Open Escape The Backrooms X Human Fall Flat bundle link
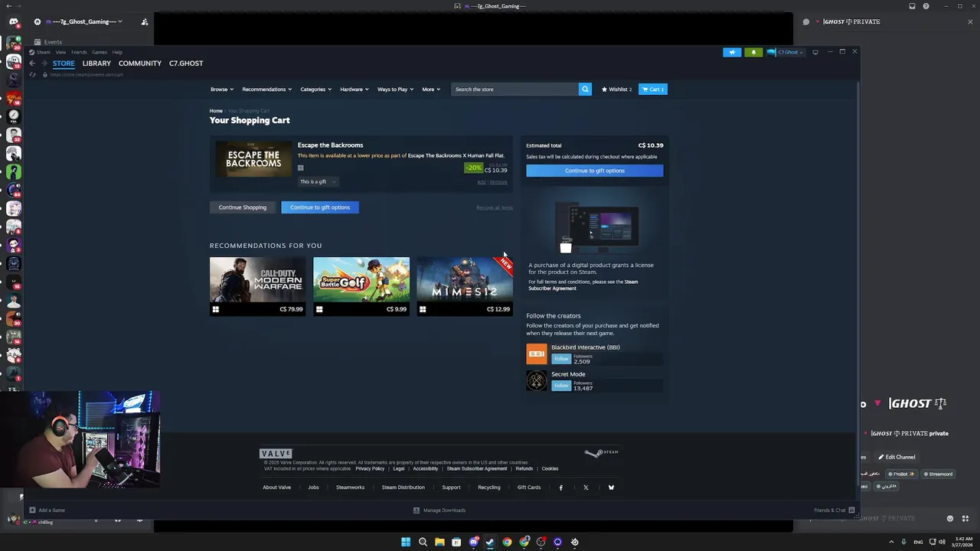The image size is (980, 551). [x=456, y=155]
